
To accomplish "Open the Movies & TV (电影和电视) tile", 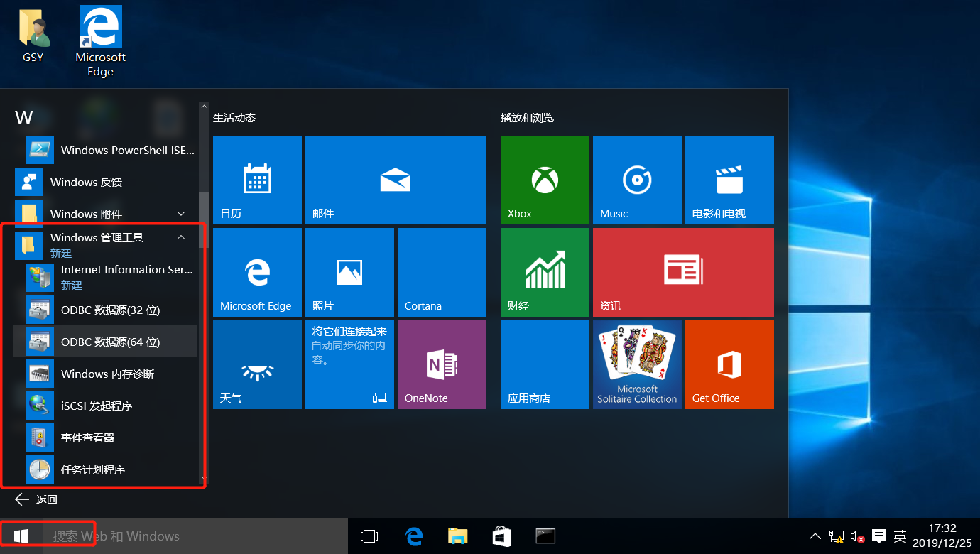I will (729, 180).
